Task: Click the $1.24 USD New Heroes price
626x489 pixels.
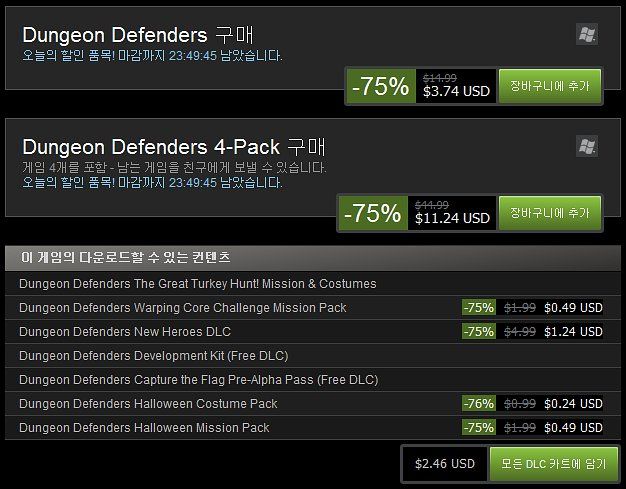Action: pyautogui.click(x=573, y=332)
